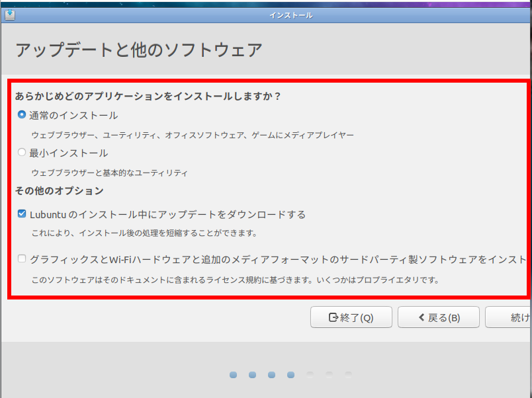Enable third-party graphics and Wi-Fi software checkbox

(22, 259)
